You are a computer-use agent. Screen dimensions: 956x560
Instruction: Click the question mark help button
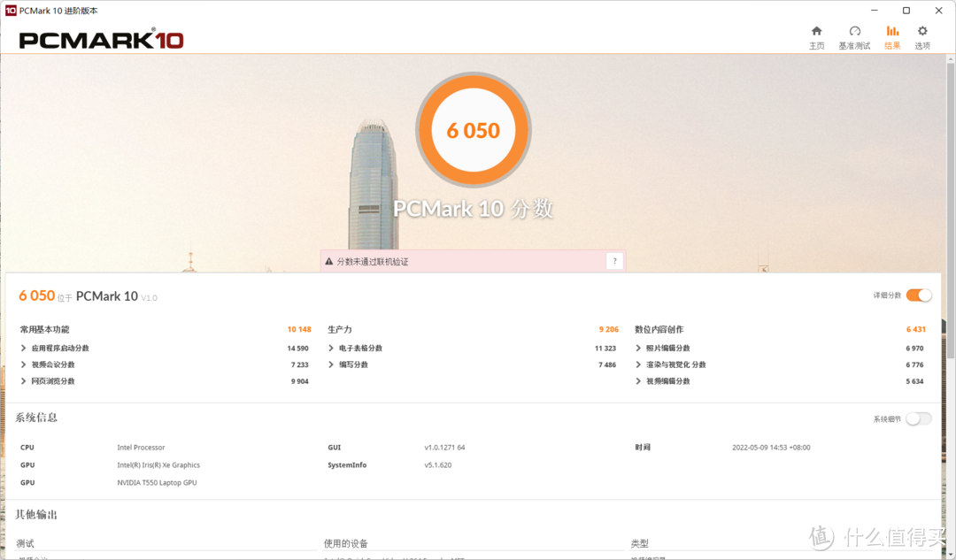[x=614, y=261]
